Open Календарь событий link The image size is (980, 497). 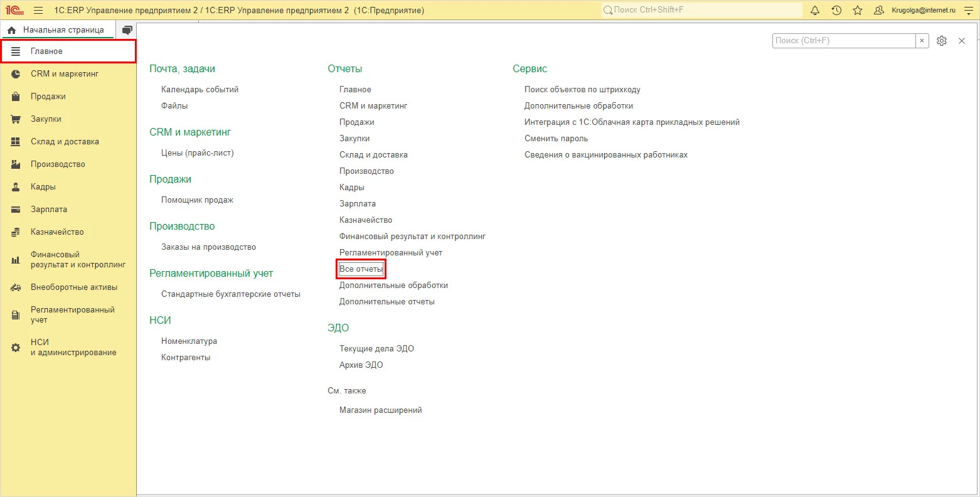click(x=200, y=90)
